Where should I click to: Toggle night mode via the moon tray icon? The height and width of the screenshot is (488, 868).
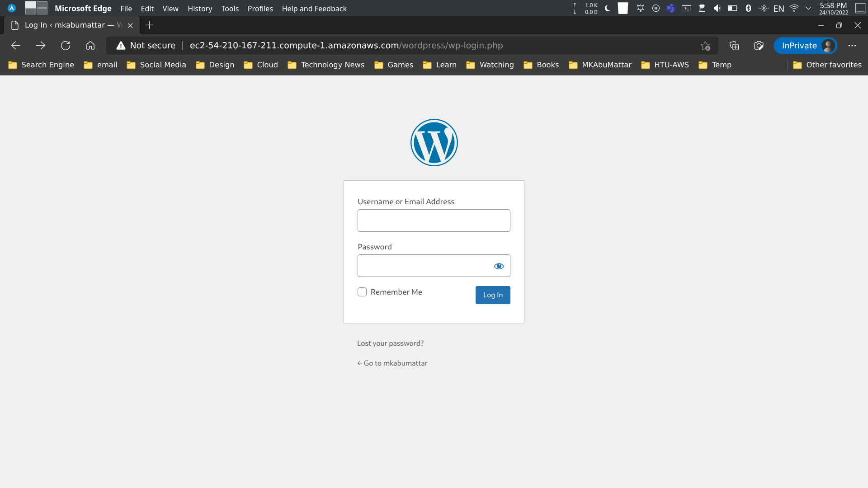[607, 8]
